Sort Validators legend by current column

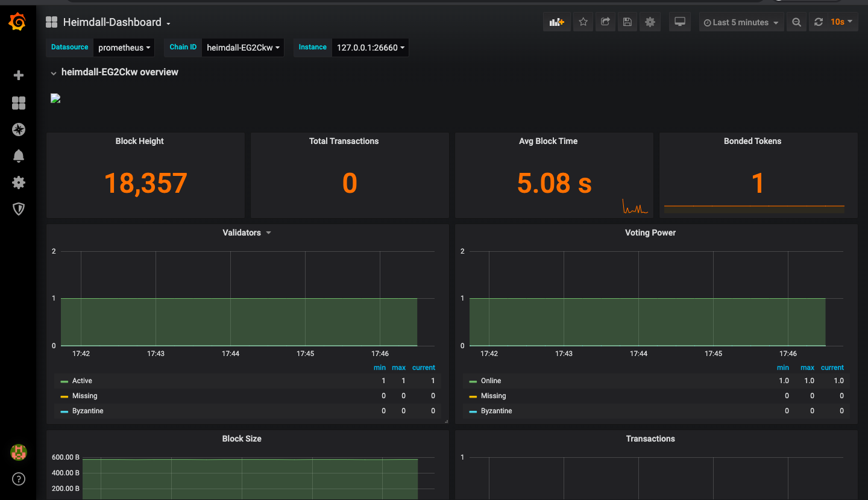(424, 367)
